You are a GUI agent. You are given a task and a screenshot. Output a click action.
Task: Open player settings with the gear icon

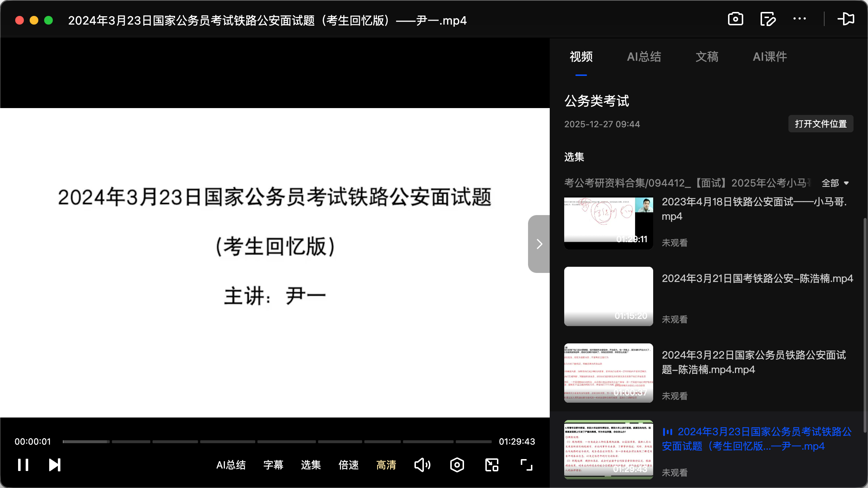point(456,465)
